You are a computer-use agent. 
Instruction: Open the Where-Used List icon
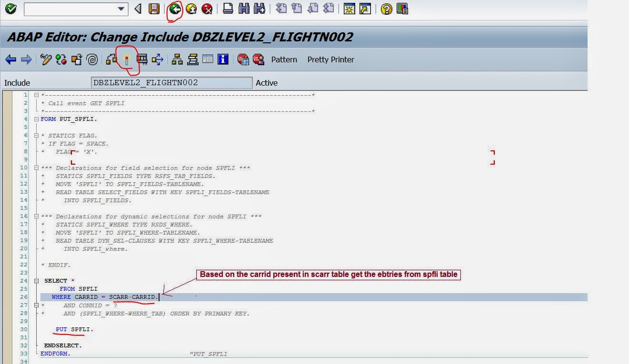click(x=158, y=59)
